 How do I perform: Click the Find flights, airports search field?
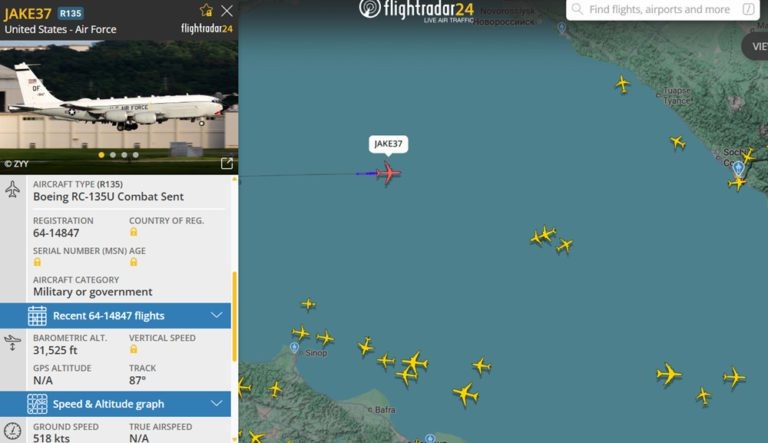coord(663,9)
